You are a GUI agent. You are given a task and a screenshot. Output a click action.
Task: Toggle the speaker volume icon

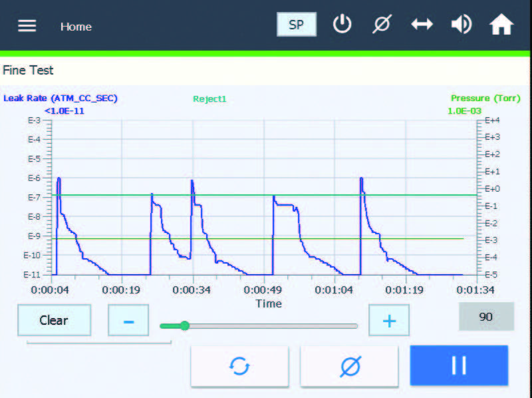pos(462,24)
